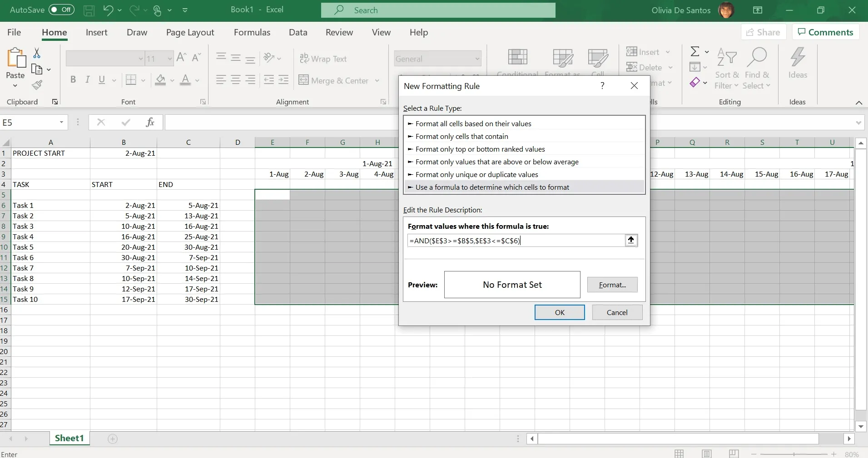This screenshot has width=868, height=458.
Task: Toggle bold formatting
Action: point(73,79)
